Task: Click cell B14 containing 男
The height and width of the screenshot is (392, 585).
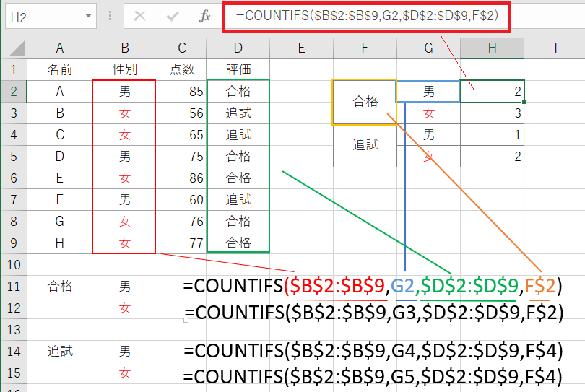Action: click(x=125, y=351)
